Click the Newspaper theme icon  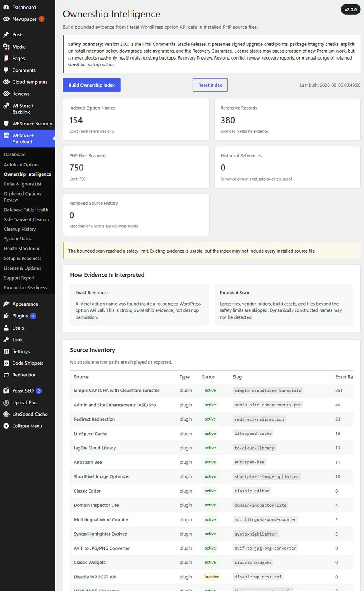pos(6,19)
